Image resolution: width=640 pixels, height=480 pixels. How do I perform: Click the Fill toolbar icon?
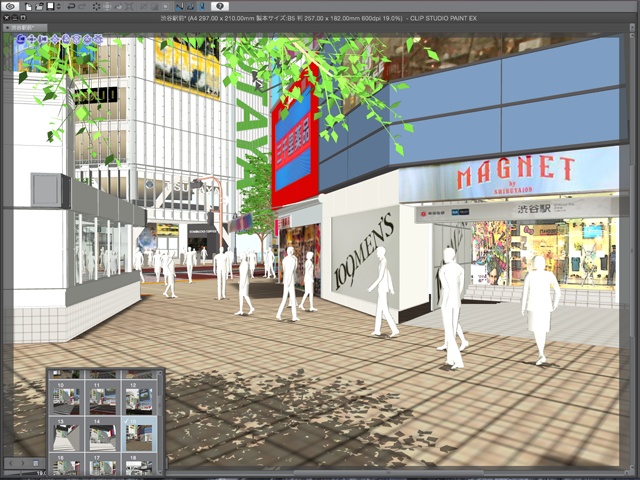coord(118,7)
